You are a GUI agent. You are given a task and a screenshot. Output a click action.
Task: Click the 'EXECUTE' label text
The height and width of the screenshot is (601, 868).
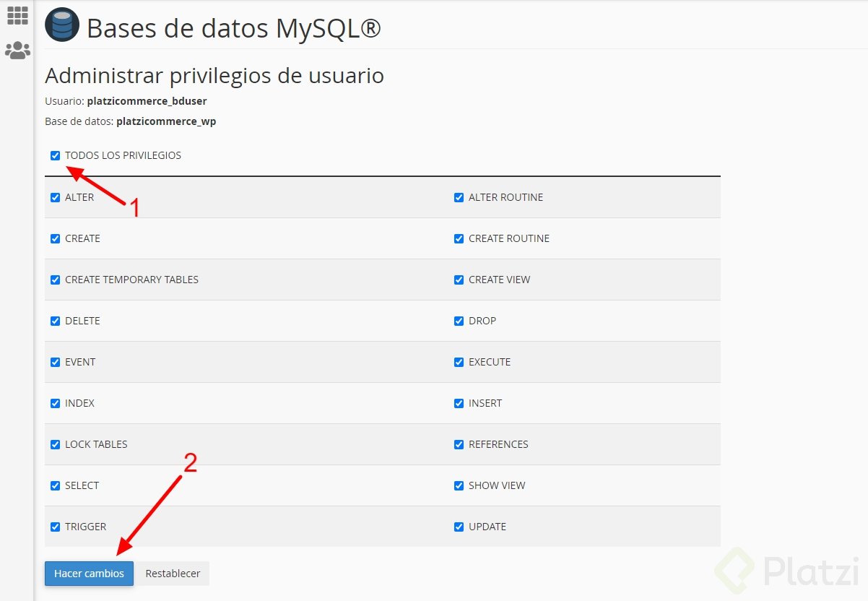(490, 362)
